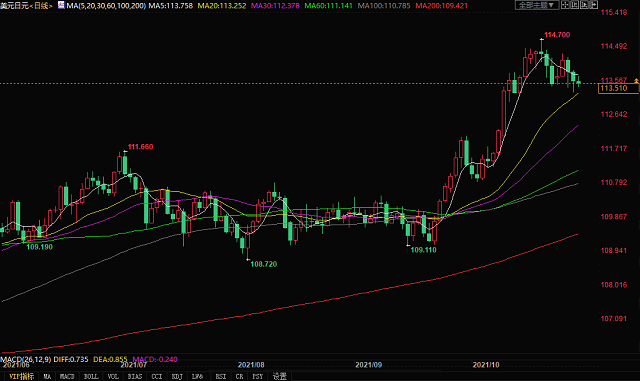Click the 日线 period label at top left
The image size is (640, 381).
coord(41,6)
